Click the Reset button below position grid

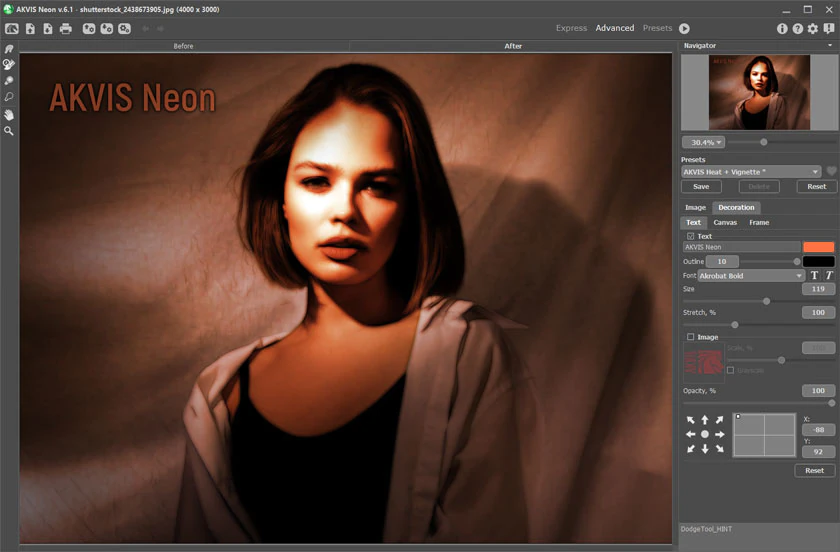(x=814, y=471)
